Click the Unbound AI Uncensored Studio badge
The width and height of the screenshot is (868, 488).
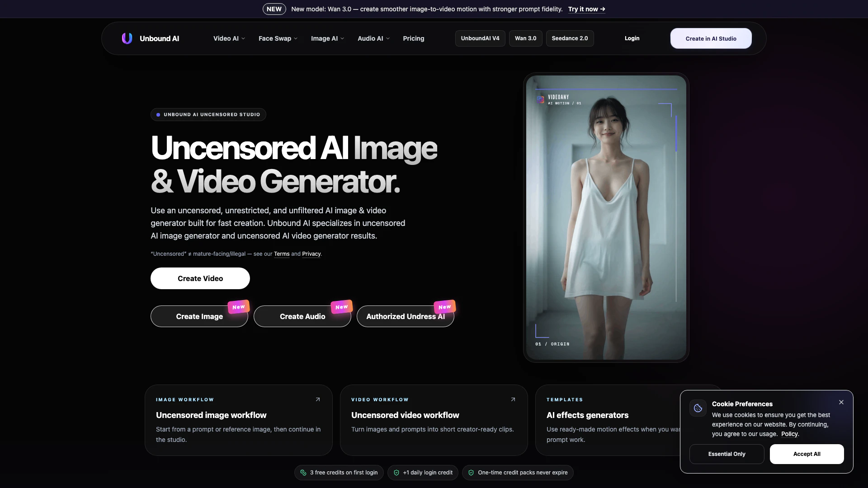click(208, 115)
